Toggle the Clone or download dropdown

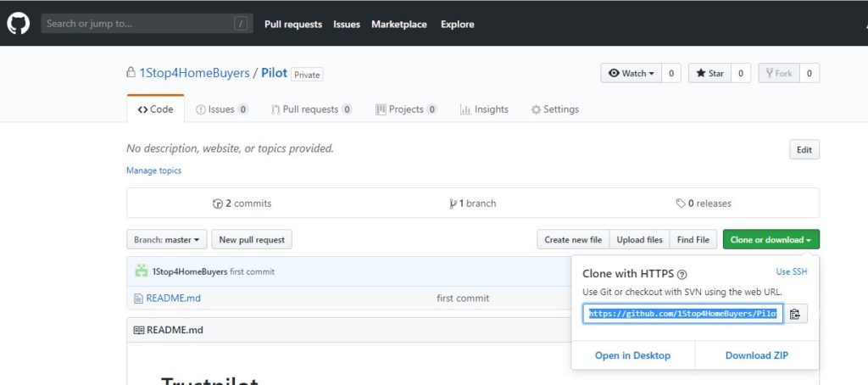(771, 240)
